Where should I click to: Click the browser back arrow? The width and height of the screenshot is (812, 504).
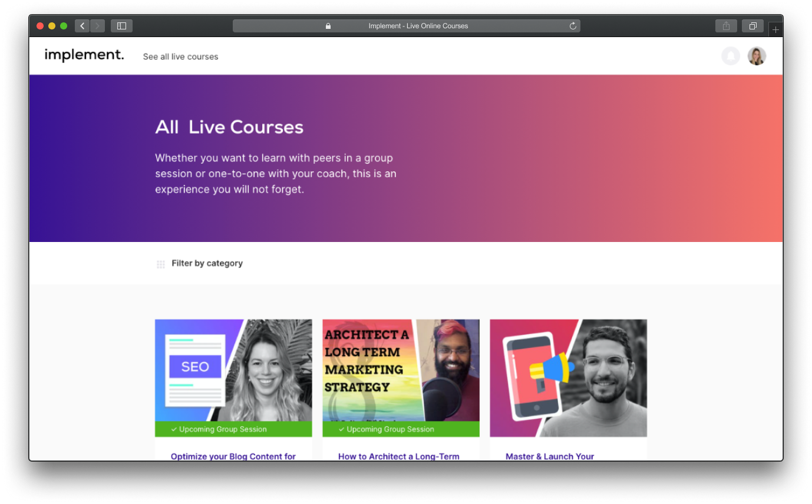point(82,26)
